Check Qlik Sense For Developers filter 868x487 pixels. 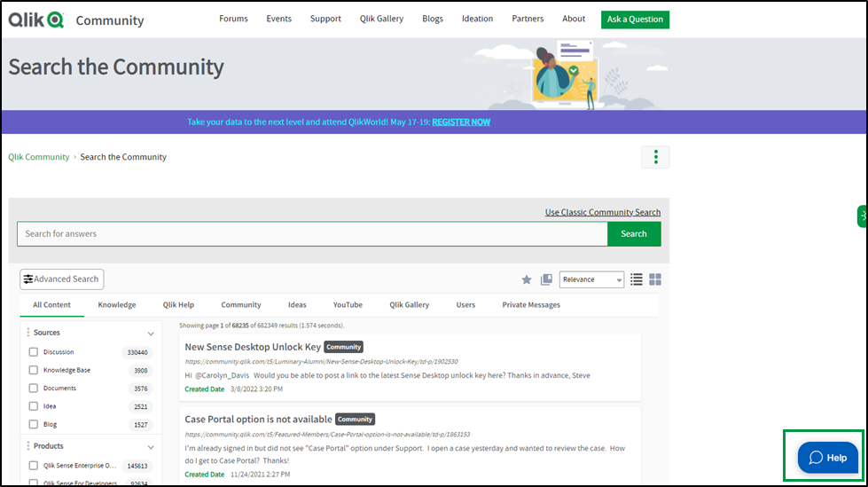(x=33, y=483)
